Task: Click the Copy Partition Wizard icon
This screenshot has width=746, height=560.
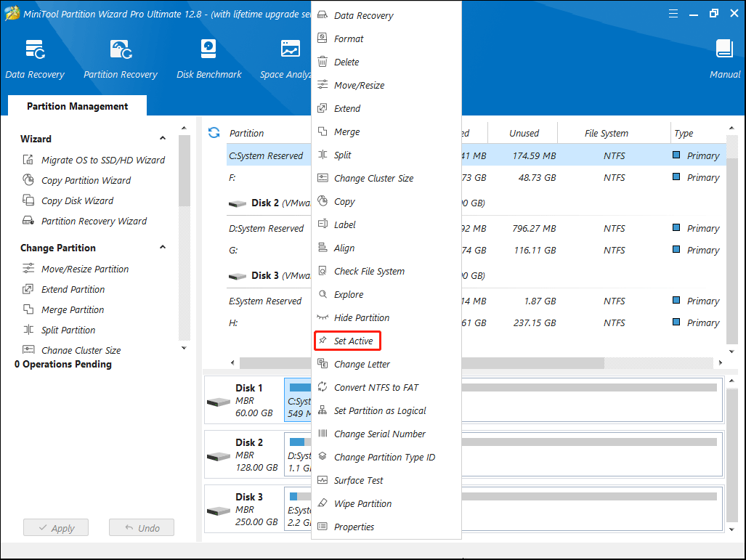Action: coord(28,180)
